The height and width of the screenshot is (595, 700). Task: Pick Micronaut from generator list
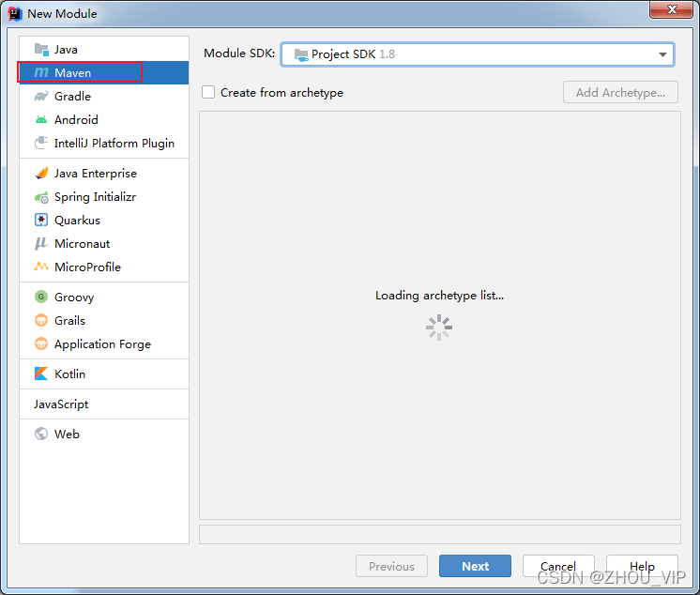pyautogui.click(x=104, y=243)
